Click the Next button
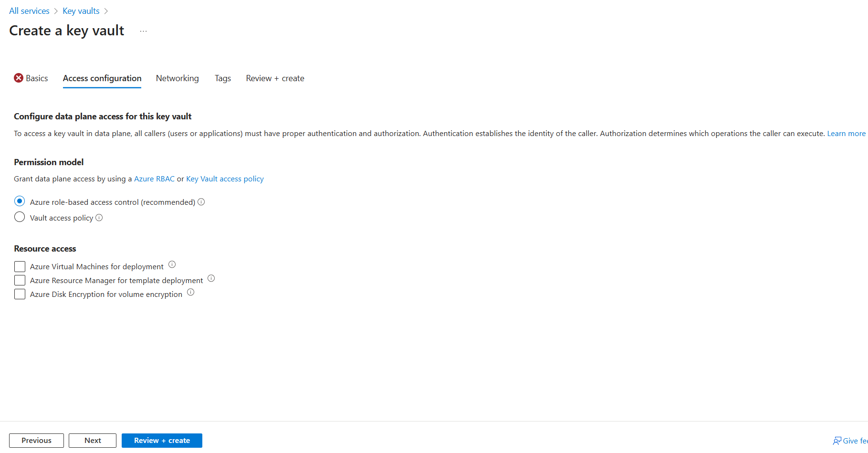The image size is (868, 453). tap(93, 441)
